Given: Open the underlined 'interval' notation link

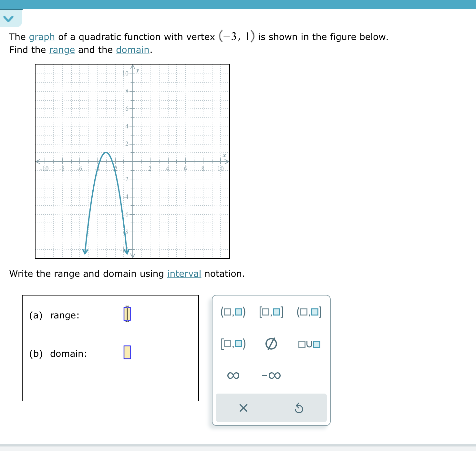Looking at the screenshot, I should coord(184,274).
